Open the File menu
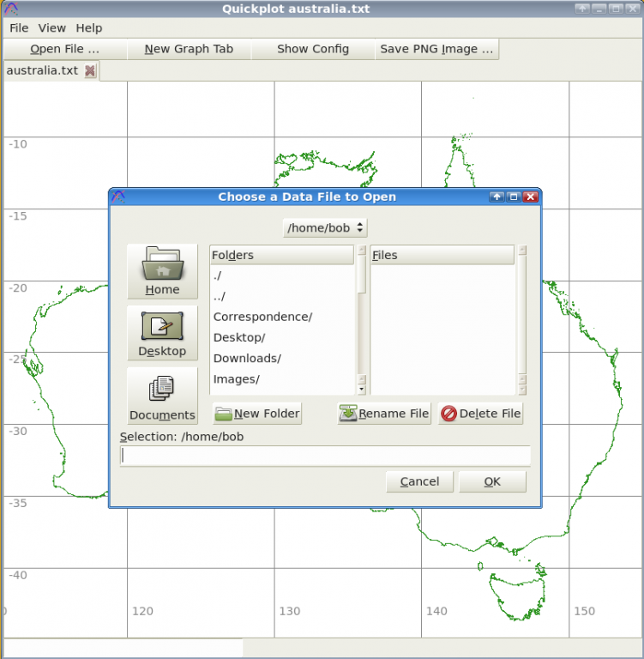 point(19,28)
